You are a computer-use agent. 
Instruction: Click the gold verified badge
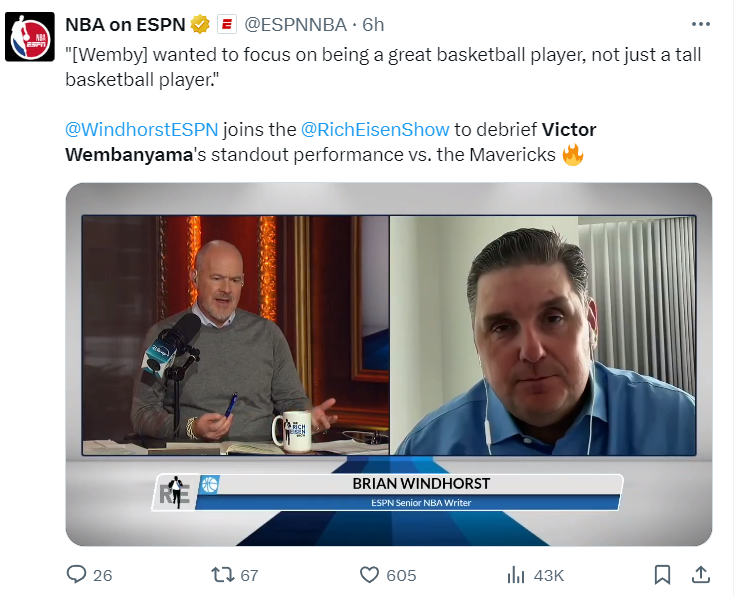point(200,24)
